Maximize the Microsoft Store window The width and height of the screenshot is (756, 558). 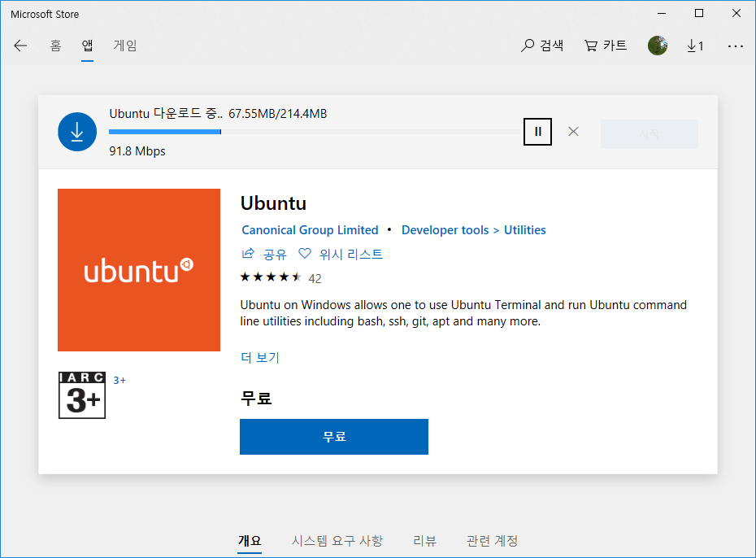coord(699,14)
